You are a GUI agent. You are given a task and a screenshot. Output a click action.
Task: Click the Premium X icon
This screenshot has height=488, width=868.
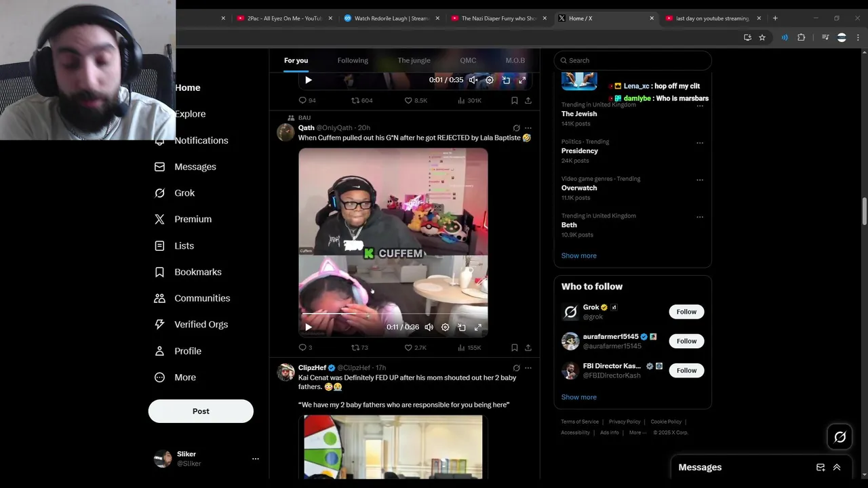point(159,219)
